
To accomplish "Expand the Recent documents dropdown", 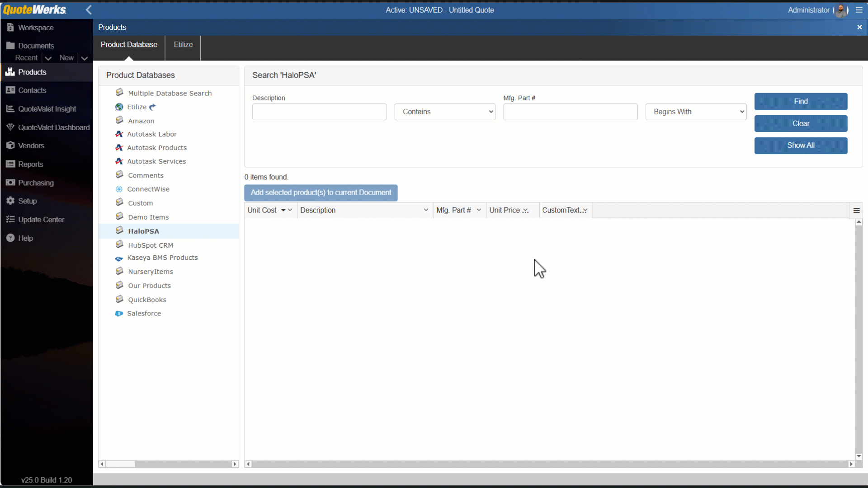I will click(x=48, y=58).
